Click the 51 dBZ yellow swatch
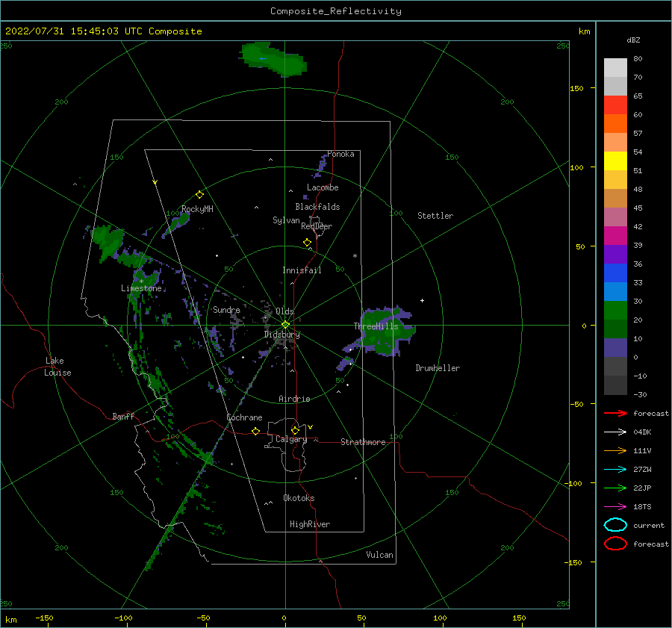The width and height of the screenshot is (672, 628). (615, 161)
